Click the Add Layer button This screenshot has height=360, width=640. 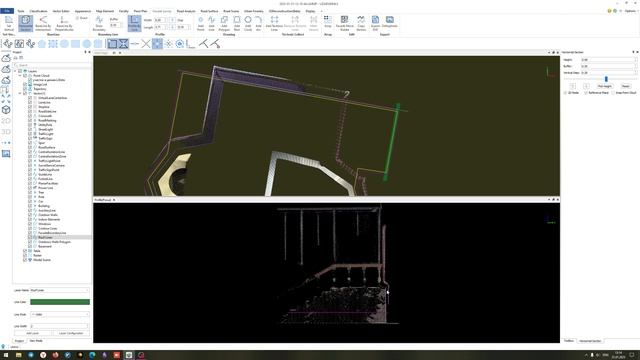pyautogui.click(x=33, y=333)
